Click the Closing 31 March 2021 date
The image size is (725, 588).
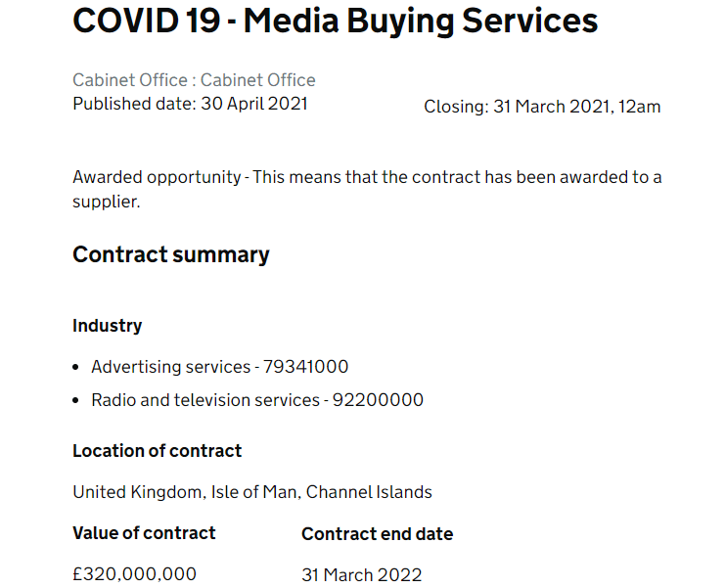542,107
